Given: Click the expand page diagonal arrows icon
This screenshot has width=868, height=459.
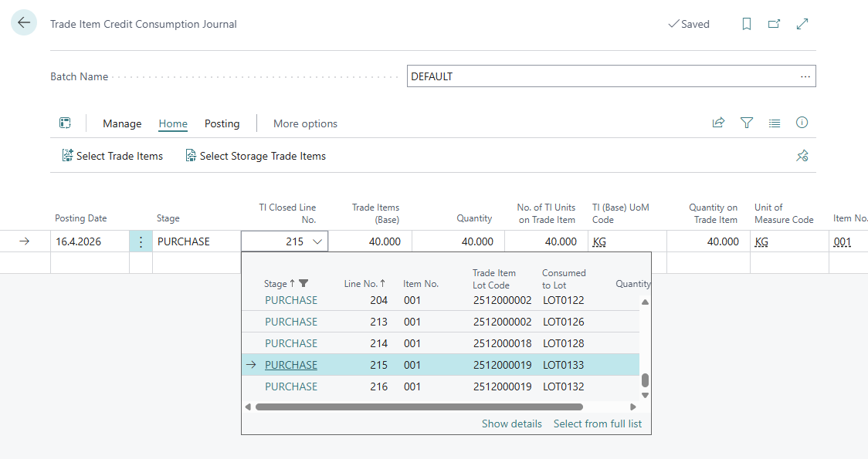Looking at the screenshot, I should tap(802, 24).
